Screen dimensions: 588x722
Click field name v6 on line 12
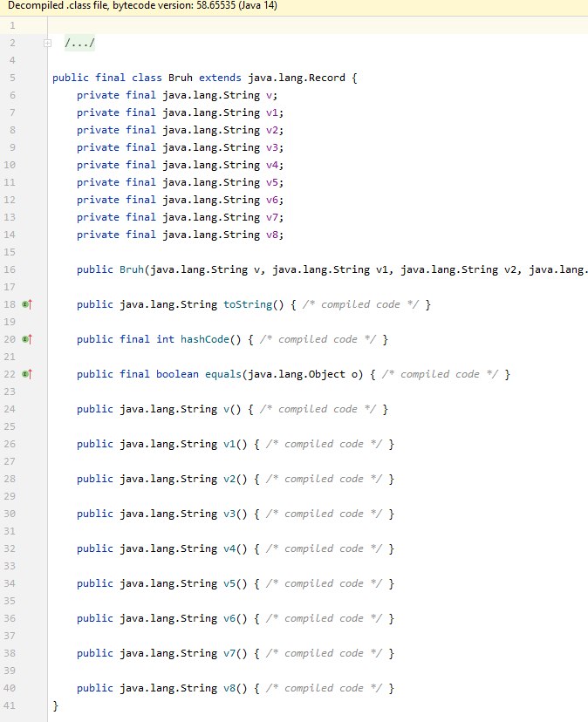[272, 201]
